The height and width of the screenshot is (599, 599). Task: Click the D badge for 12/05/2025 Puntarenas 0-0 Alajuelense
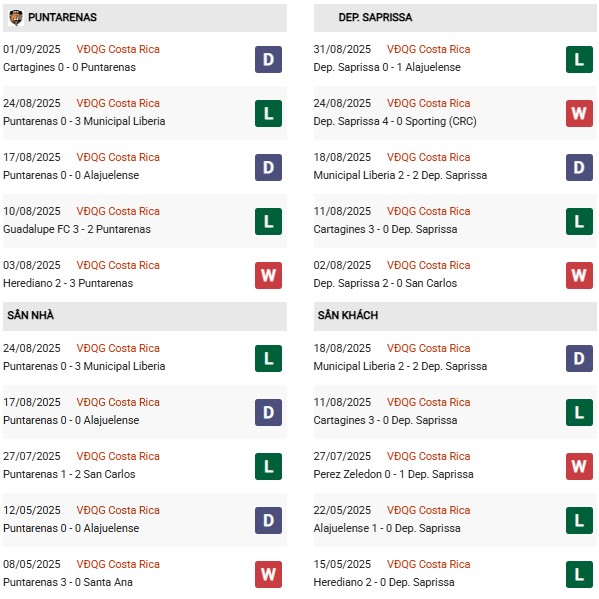pos(268,520)
